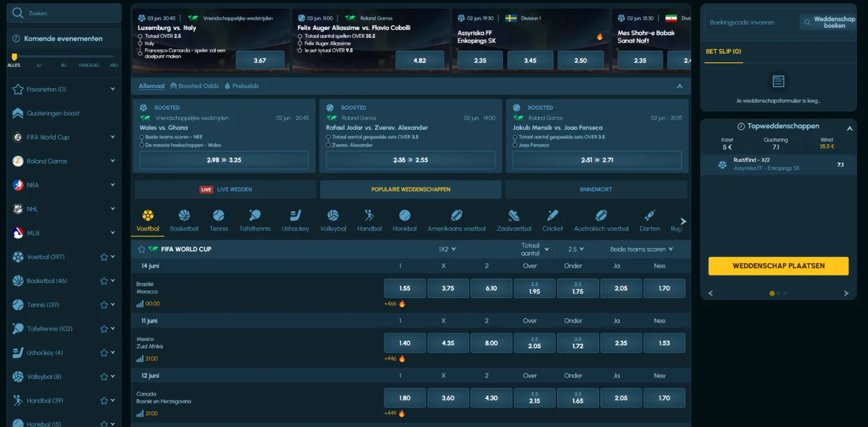Expand the Favorieten (0) section
Image resolution: width=868 pixels, height=427 pixels.
pyautogui.click(x=113, y=89)
